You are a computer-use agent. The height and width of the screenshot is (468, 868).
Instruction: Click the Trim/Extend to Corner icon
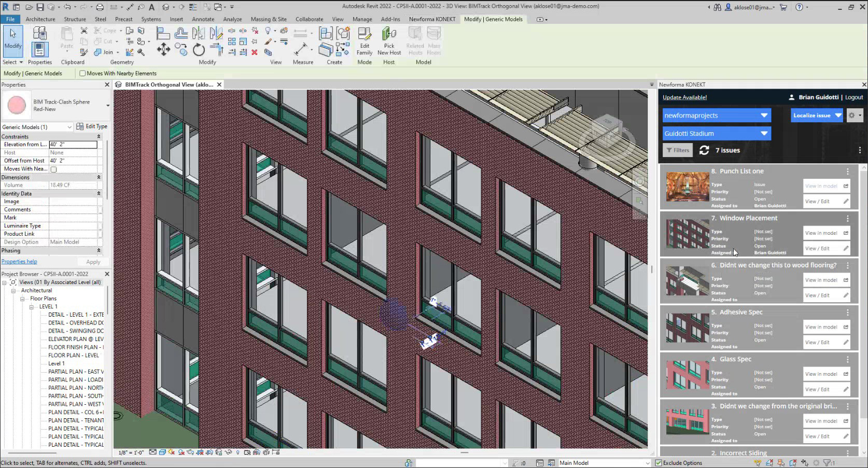tap(216, 50)
